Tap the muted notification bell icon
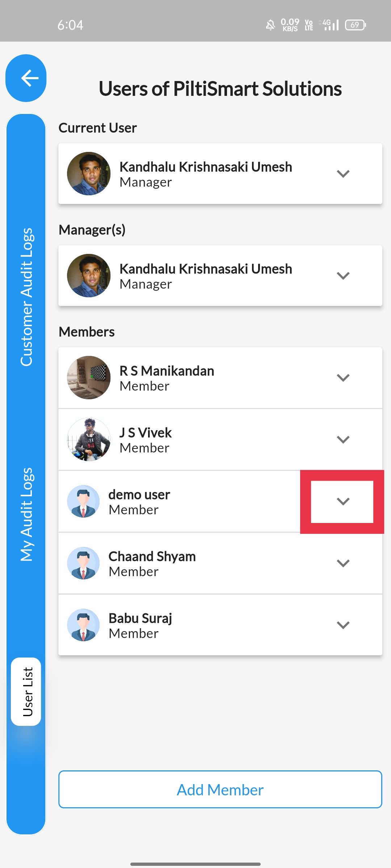 click(x=270, y=25)
